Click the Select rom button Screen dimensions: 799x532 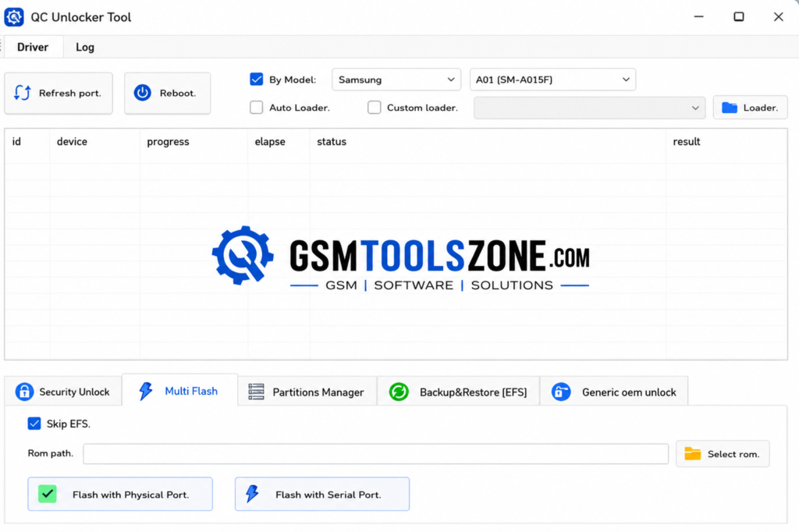click(x=723, y=453)
